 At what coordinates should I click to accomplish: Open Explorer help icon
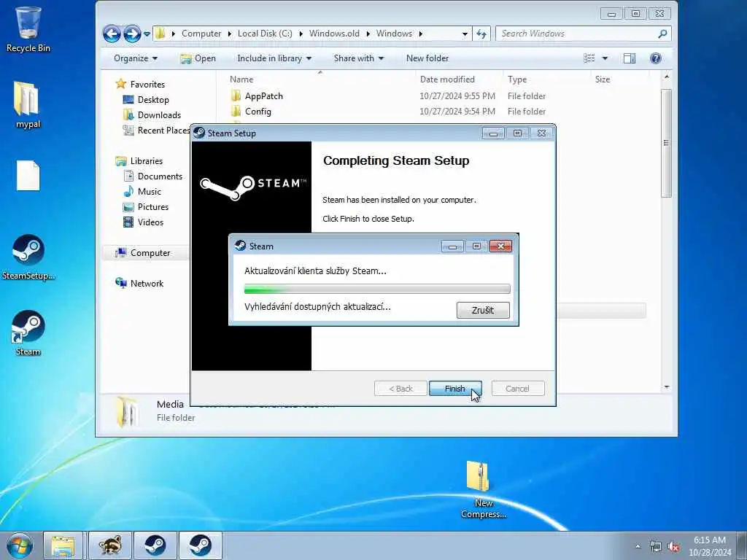click(656, 58)
